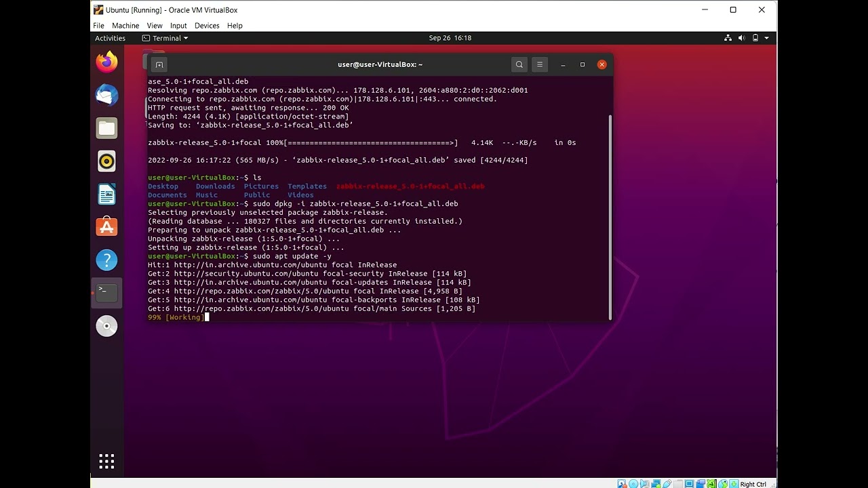
Task: Click the Terminal title user@user-VirtualBox: ~
Action: pos(380,64)
